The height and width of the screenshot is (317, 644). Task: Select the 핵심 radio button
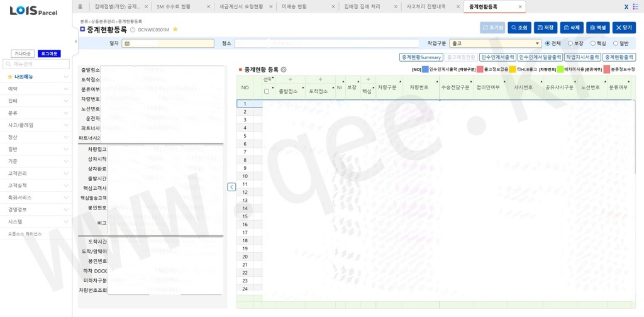(x=593, y=43)
